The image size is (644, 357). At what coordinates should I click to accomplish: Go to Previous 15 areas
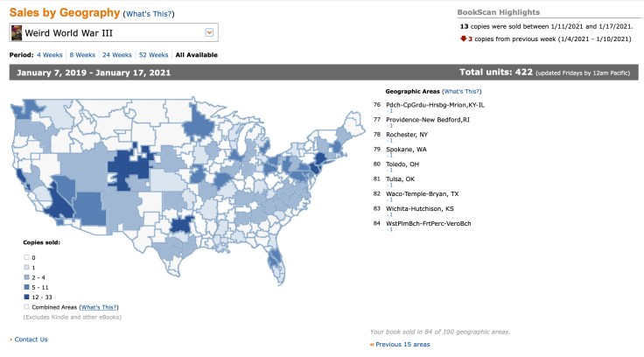tap(403, 345)
